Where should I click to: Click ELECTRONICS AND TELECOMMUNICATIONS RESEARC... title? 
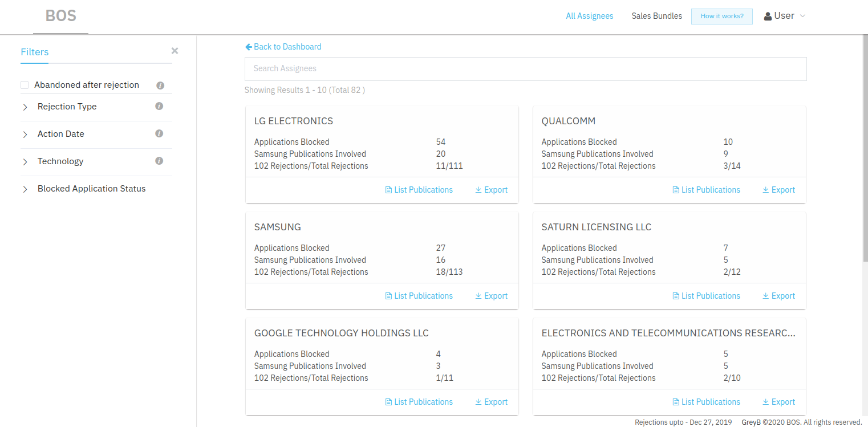668,333
